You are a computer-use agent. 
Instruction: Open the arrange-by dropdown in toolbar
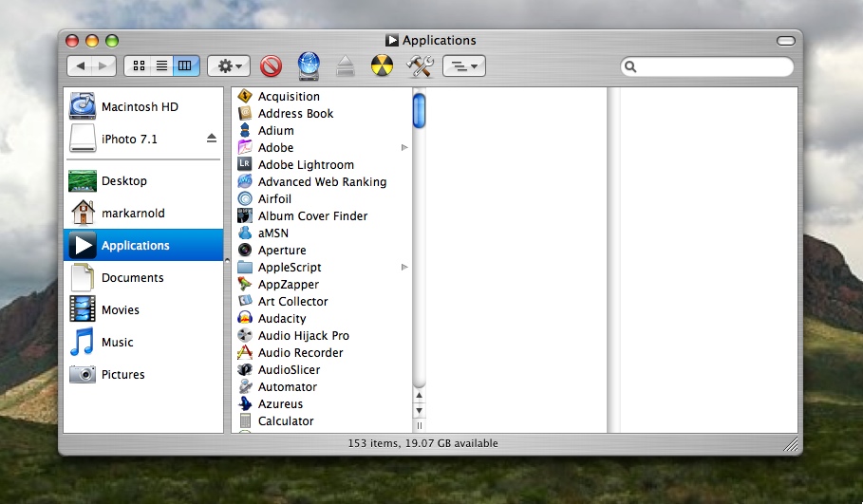(x=464, y=66)
